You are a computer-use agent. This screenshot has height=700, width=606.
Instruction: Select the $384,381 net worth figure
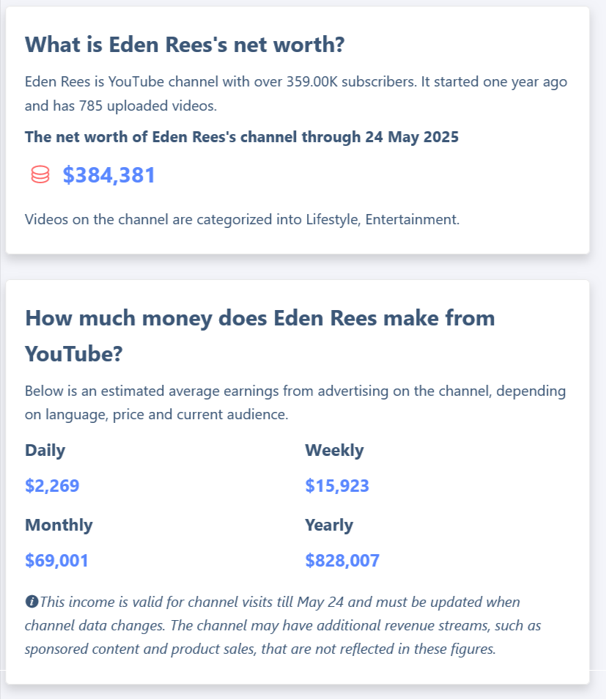pyautogui.click(x=108, y=175)
